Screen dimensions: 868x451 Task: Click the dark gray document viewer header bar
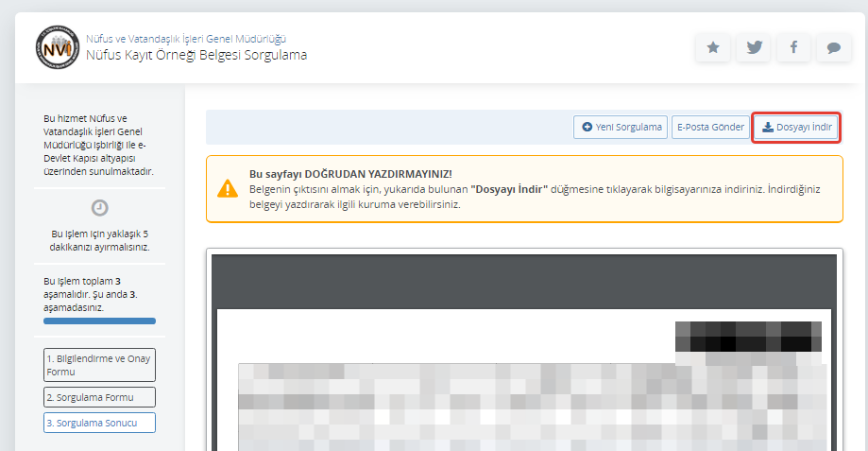(523, 280)
